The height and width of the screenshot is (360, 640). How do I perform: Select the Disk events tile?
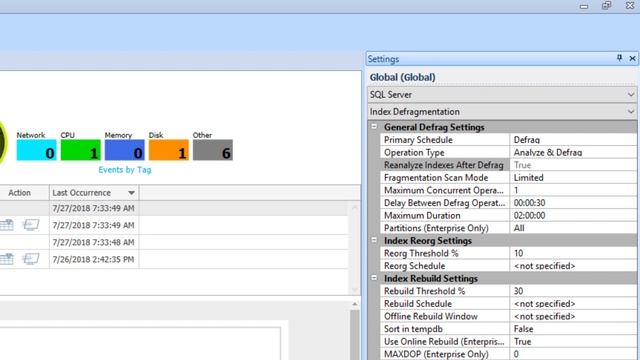point(169,150)
